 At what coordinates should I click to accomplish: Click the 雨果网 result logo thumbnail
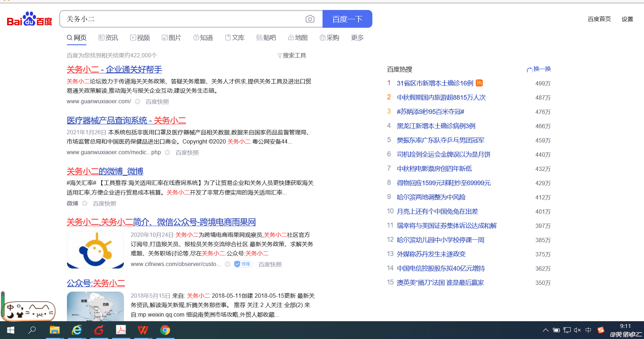point(95,250)
